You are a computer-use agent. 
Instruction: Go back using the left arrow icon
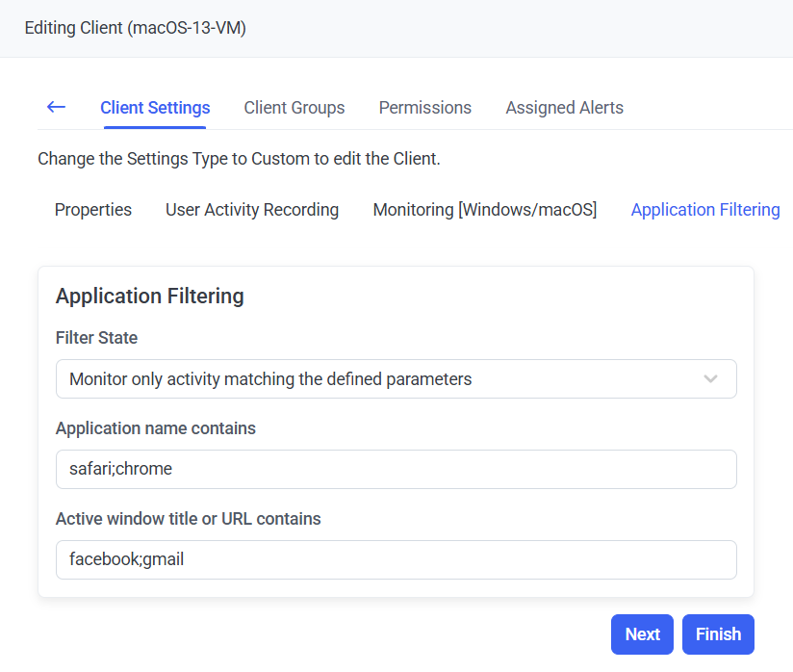point(56,107)
